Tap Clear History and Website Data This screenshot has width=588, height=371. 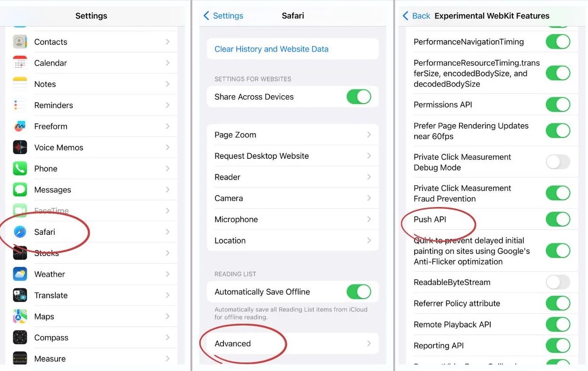click(272, 49)
